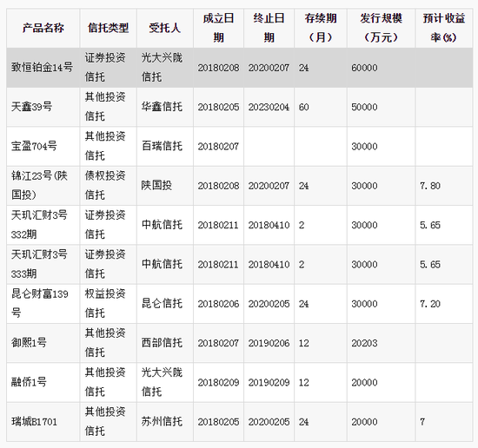Click end date 20200205 in 瑞城B1701 row
This screenshot has height=448, width=478.
click(269, 422)
